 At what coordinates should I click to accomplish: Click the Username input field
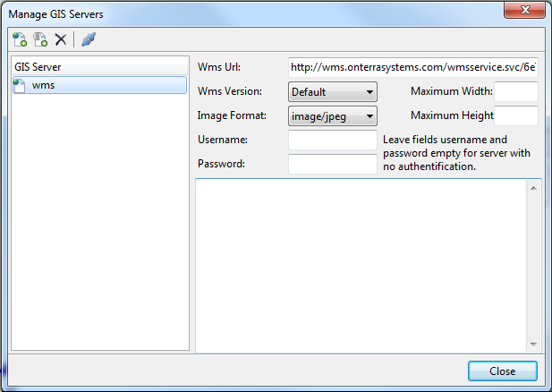click(333, 140)
